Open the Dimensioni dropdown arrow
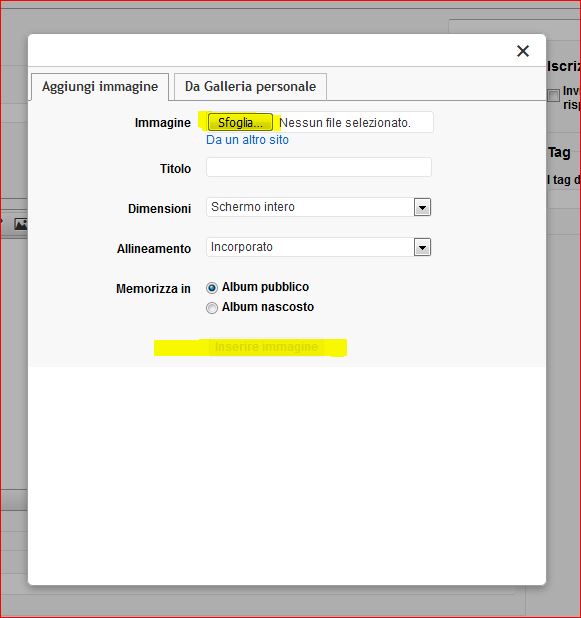Viewport: 581px width, 618px height. [x=422, y=207]
